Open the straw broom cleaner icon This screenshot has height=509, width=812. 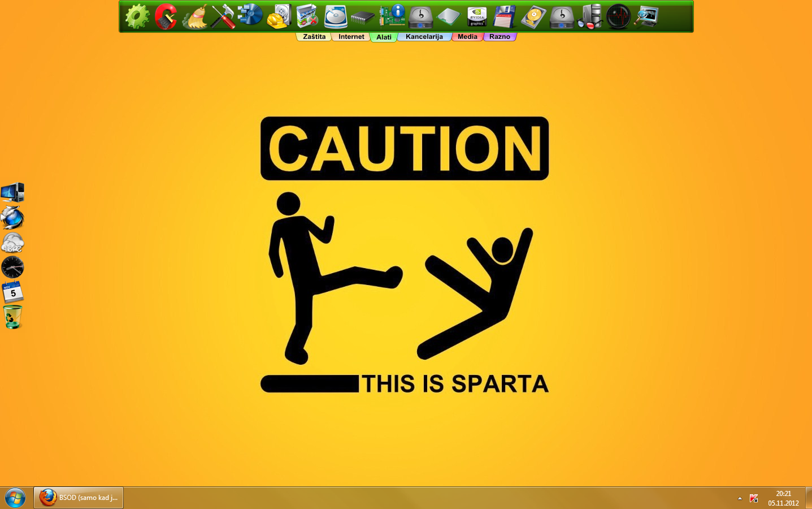194,16
